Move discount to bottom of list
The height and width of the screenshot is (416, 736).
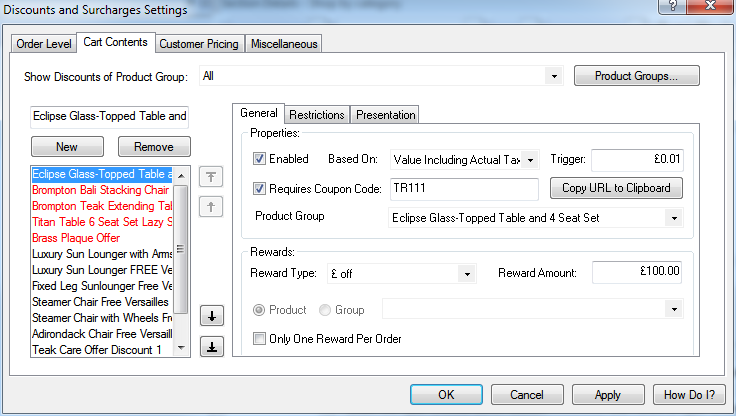[x=211, y=347]
